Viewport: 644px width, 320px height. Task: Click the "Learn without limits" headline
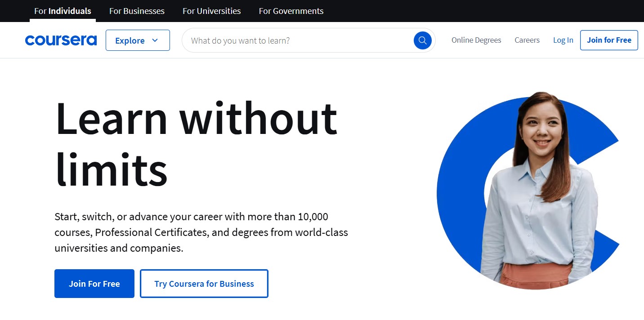point(196,144)
